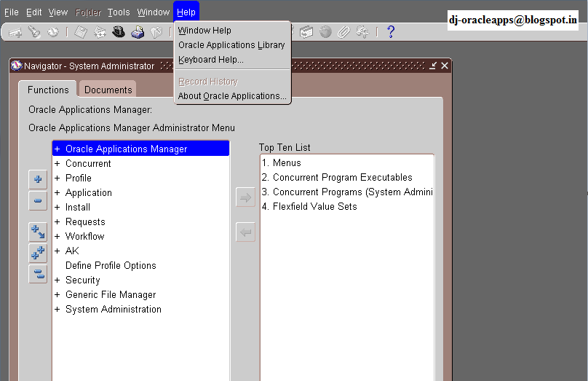Click the Collapse All double-minus button
This screenshot has height=381, width=588.
point(38,274)
